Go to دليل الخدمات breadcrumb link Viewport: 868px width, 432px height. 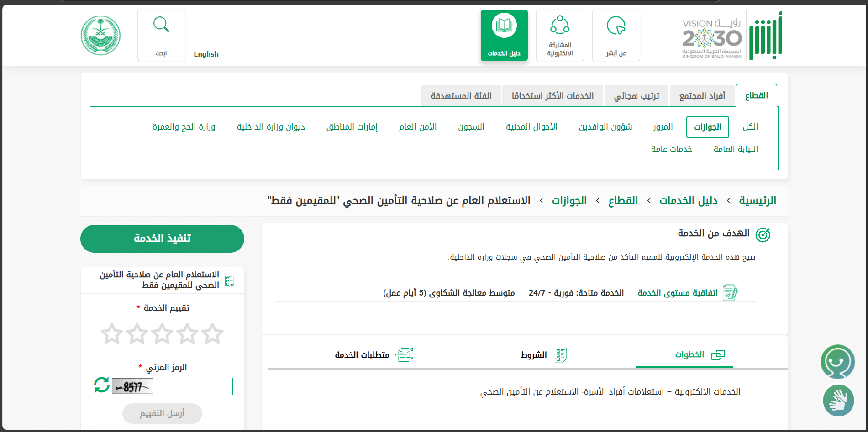pos(689,201)
